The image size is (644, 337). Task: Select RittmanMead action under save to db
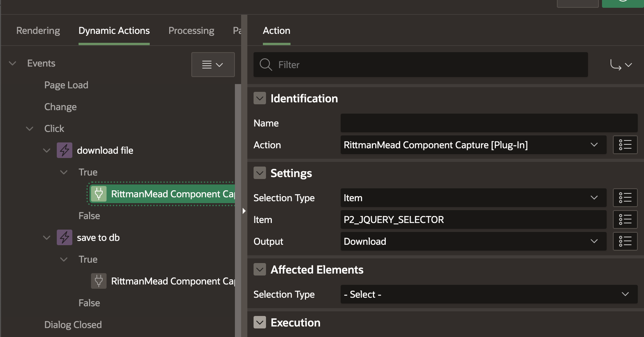pyautogui.click(x=173, y=281)
